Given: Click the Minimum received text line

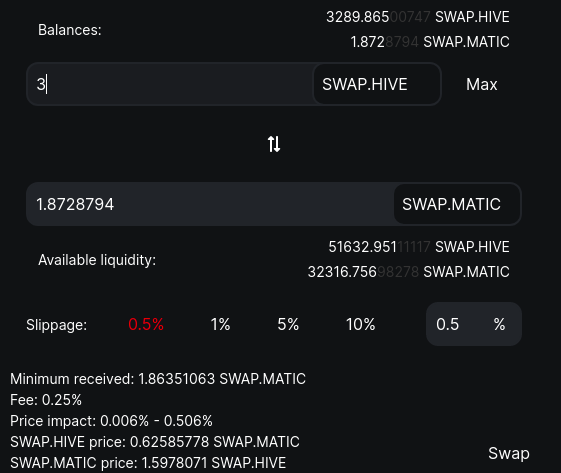Looking at the screenshot, I should (x=158, y=379).
